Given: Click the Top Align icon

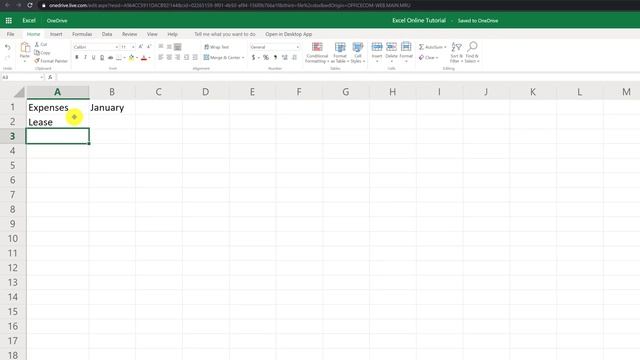Looking at the screenshot, I should click(161, 47).
